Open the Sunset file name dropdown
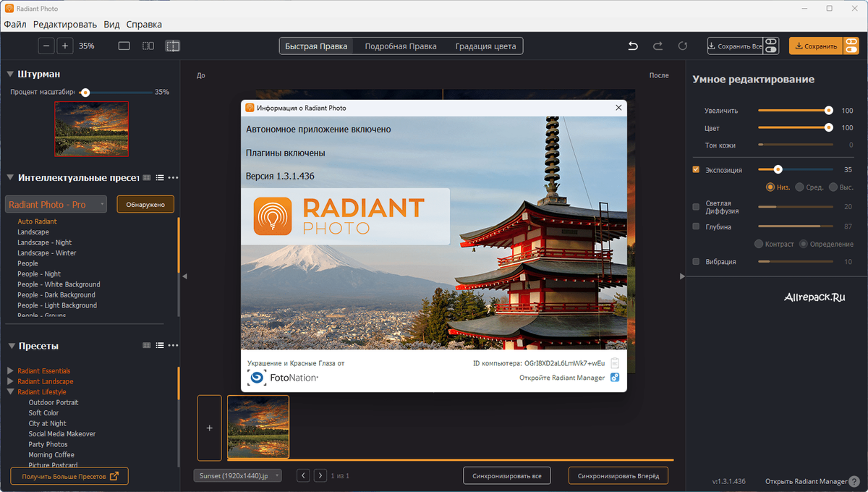 point(237,475)
